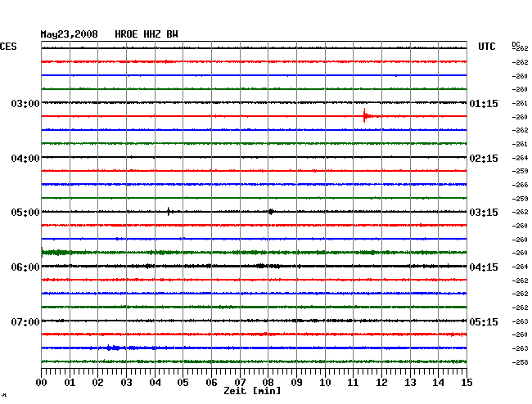Select minute tick label 08
The width and height of the screenshot is (532, 404).
(x=268, y=383)
